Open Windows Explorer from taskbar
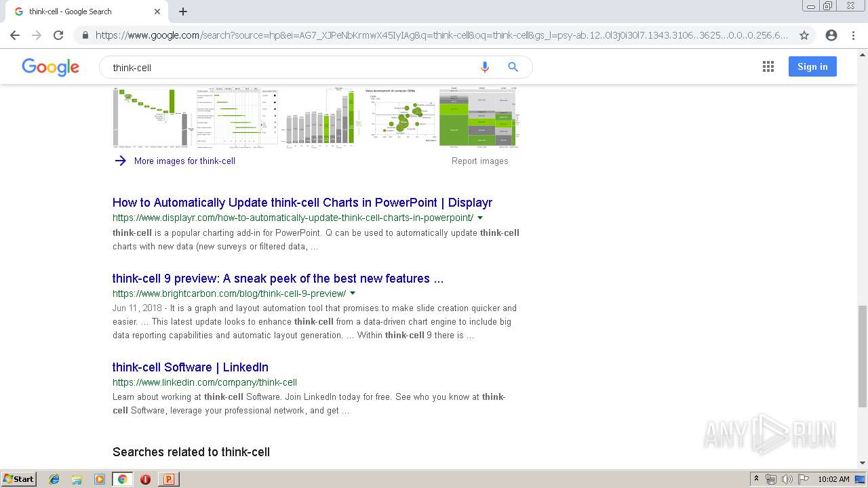 (x=77, y=479)
